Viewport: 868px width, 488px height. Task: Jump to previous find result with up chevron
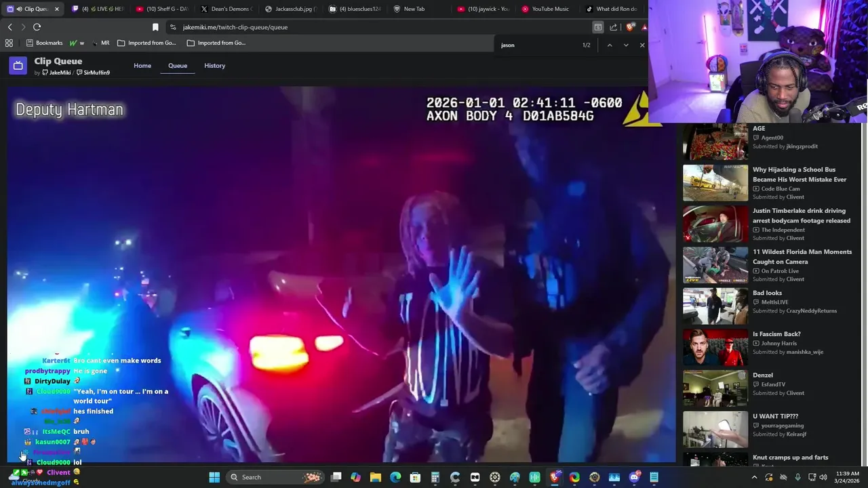click(609, 45)
